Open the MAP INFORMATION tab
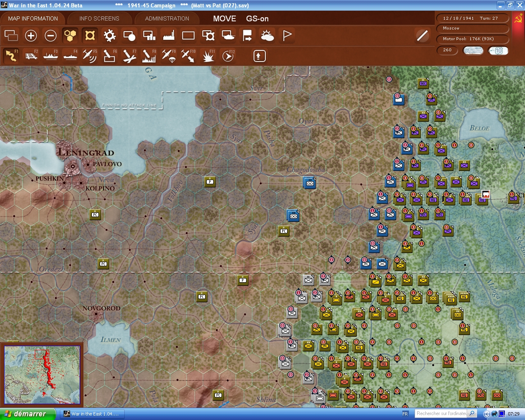The height and width of the screenshot is (420, 525). (33, 18)
